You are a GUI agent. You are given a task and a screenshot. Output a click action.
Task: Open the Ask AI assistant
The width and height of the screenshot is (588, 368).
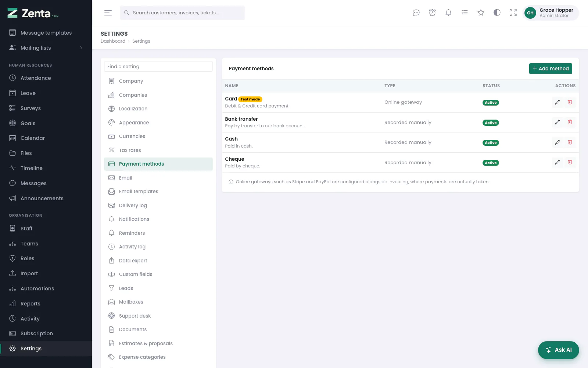(558, 350)
